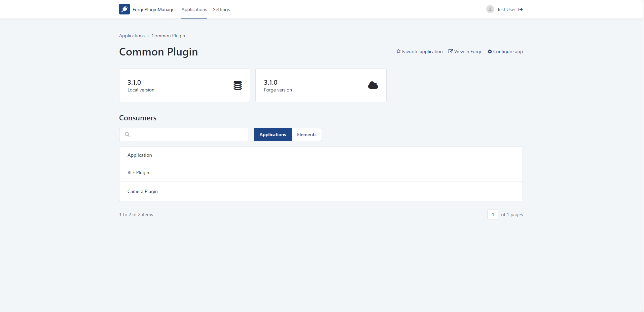Open the Applications tab in top navigation
Image resolution: width=644 pixels, height=312 pixels.
(x=194, y=9)
